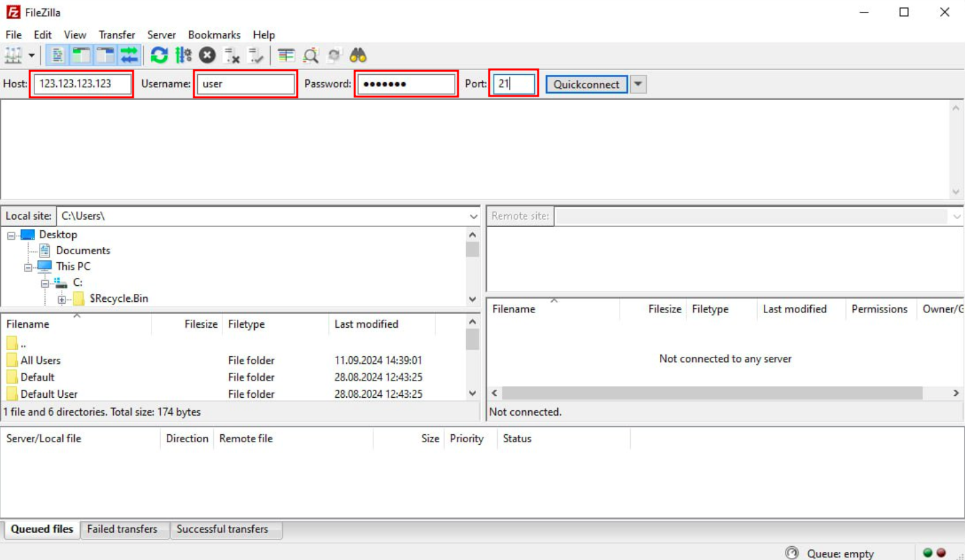The width and height of the screenshot is (965, 560).
Task: Toggle transfer queue display
Action: pyautogui.click(x=129, y=56)
